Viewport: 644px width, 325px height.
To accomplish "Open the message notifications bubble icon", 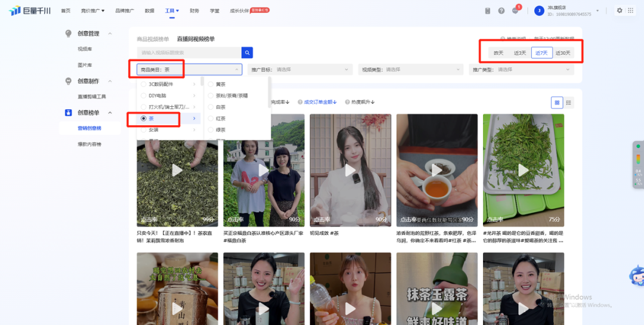I will click(x=515, y=11).
